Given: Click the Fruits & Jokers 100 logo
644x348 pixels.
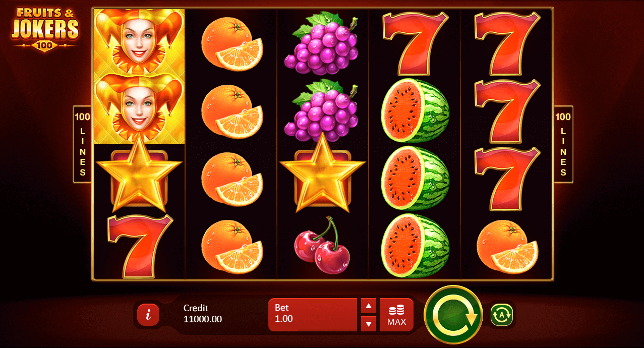Looking at the screenshot, I should pyautogui.click(x=45, y=29).
